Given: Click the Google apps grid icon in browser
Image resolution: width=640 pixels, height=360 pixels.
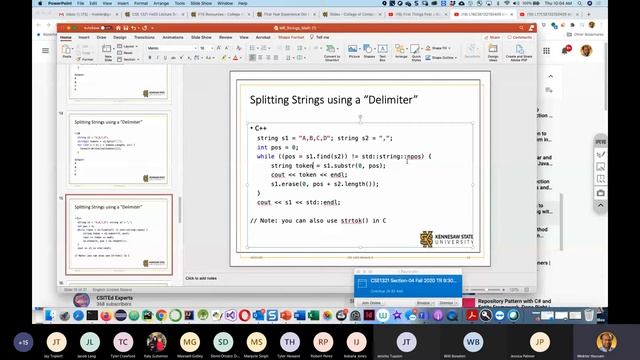Looking at the screenshot, I should point(546,51).
